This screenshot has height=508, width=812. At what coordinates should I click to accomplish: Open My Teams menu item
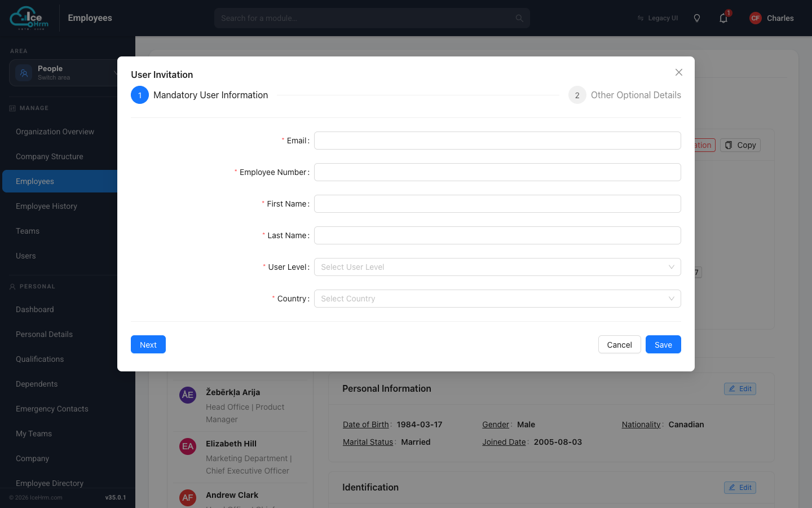(34, 433)
